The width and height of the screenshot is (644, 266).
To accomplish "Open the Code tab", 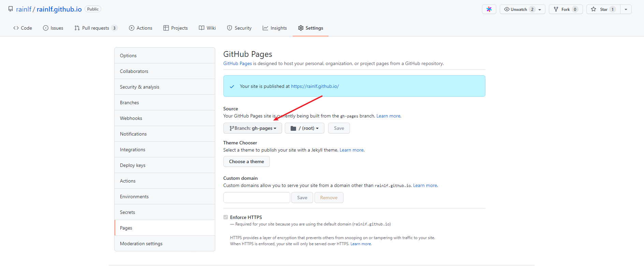I will point(23,28).
